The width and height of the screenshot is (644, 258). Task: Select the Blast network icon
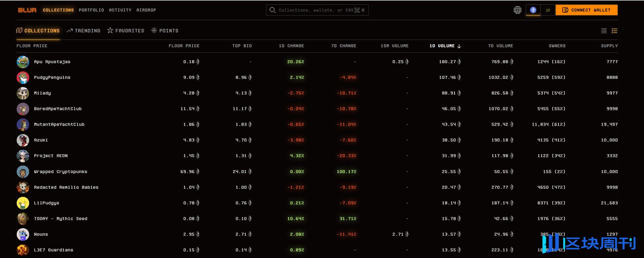pyautogui.click(x=548, y=10)
